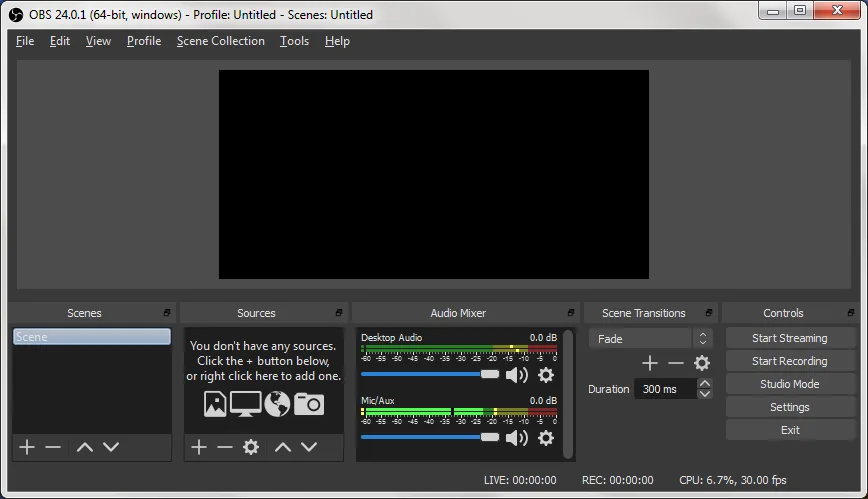
Task: Minimize the OBS window
Action: [x=773, y=11]
